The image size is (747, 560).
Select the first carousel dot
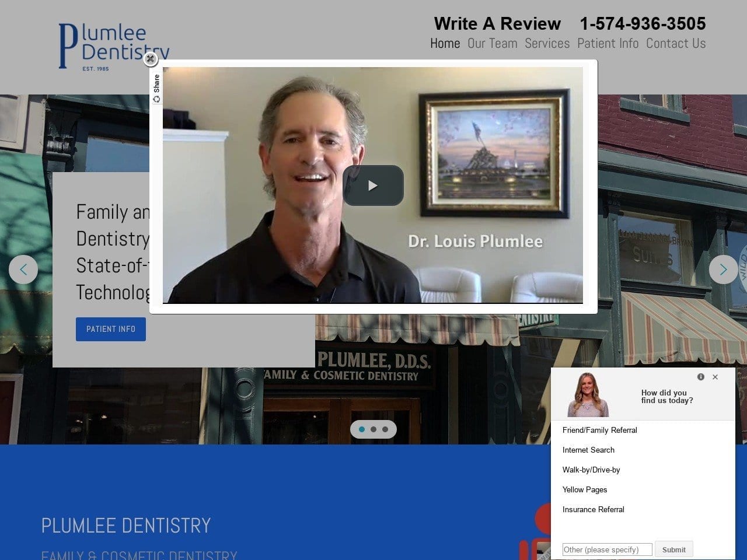coord(362,429)
